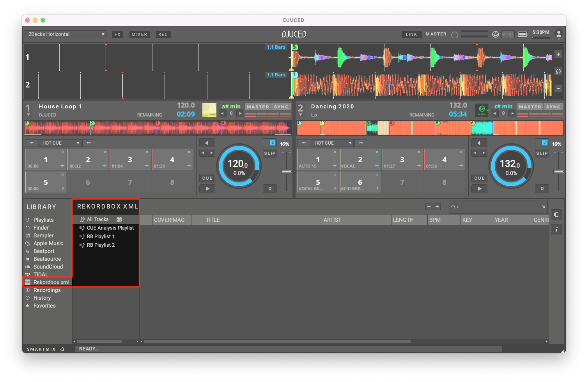Switch to the MIXER view
The height and width of the screenshot is (382, 588).
139,34
